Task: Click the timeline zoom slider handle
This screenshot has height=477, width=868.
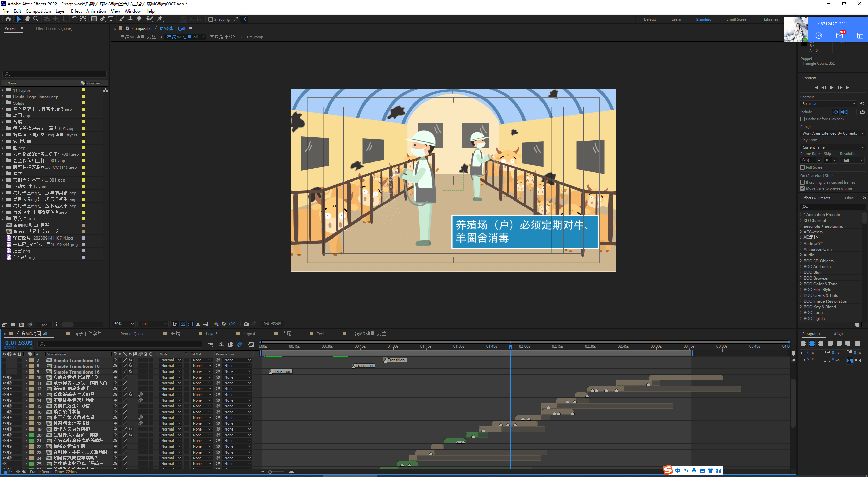Action: pyautogui.click(x=270, y=472)
